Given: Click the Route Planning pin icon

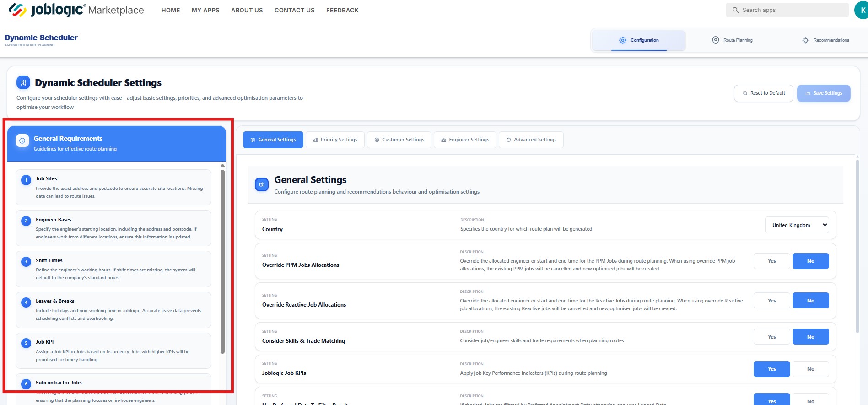Looking at the screenshot, I should point(716,40).
